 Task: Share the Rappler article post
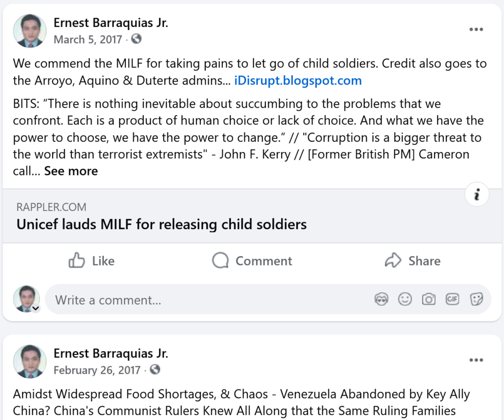coord(412,261)
